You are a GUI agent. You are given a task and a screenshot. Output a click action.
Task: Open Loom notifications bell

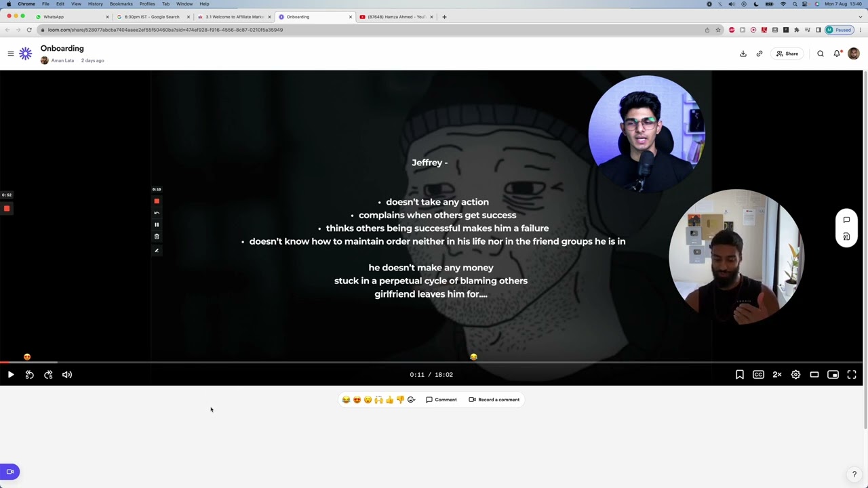837,54
